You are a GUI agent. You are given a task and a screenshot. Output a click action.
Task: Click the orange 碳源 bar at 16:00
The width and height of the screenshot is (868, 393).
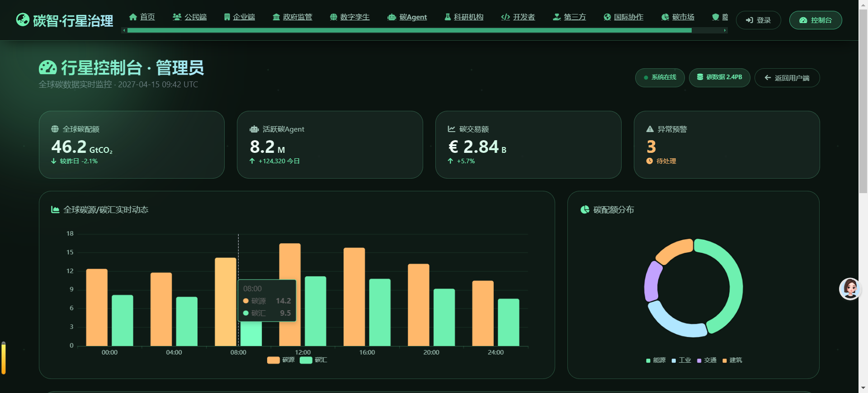pos(354,297)
